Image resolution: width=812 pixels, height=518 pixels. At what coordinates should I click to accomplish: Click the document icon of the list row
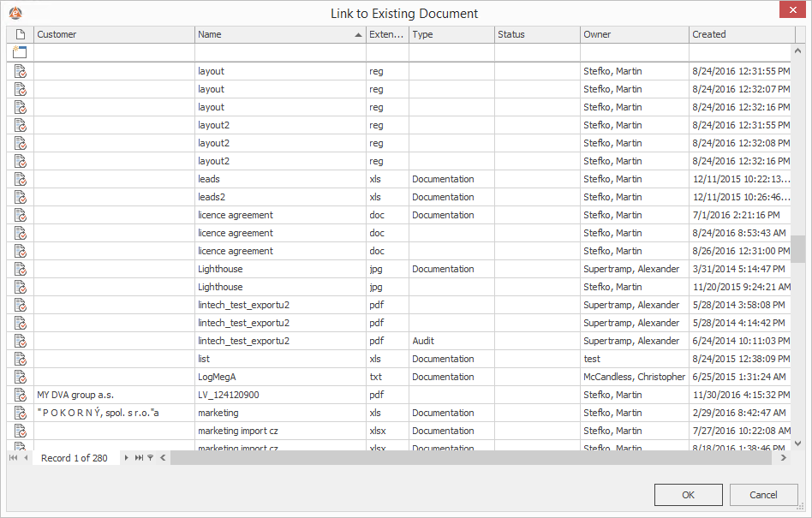tap(21, 359)
